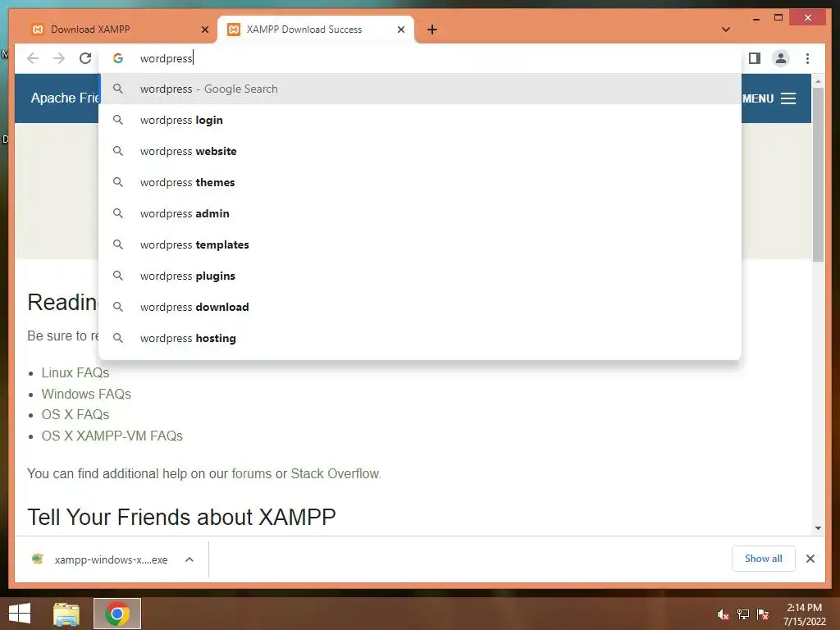Close the Download XAMPP tab

[x=204, y=30]
